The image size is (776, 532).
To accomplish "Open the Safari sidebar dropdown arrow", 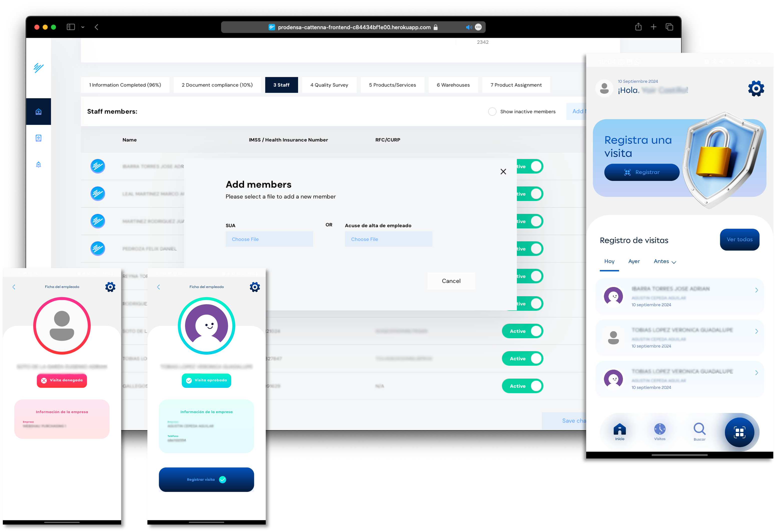I will pos(83,27).
